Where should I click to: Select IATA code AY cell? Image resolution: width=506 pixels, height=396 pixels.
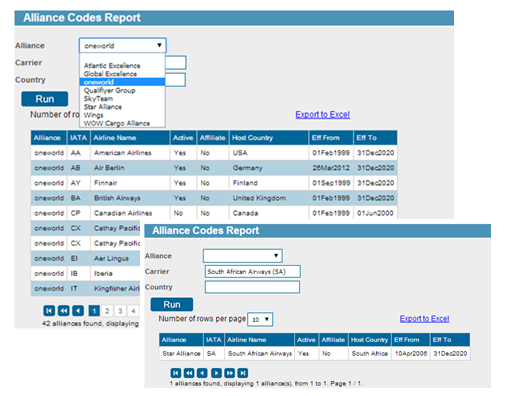78,183
